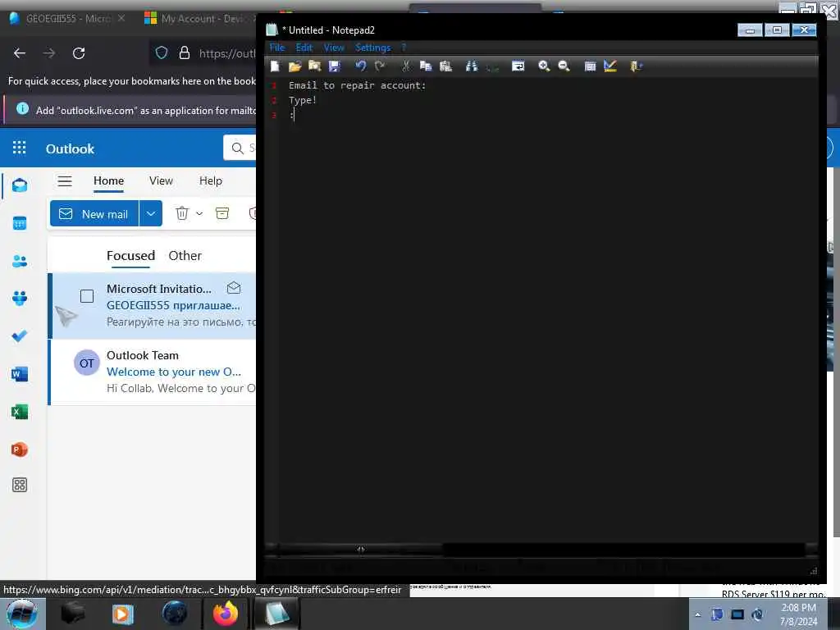Open Excel from the Outlook sidebar

click(20, 412)
